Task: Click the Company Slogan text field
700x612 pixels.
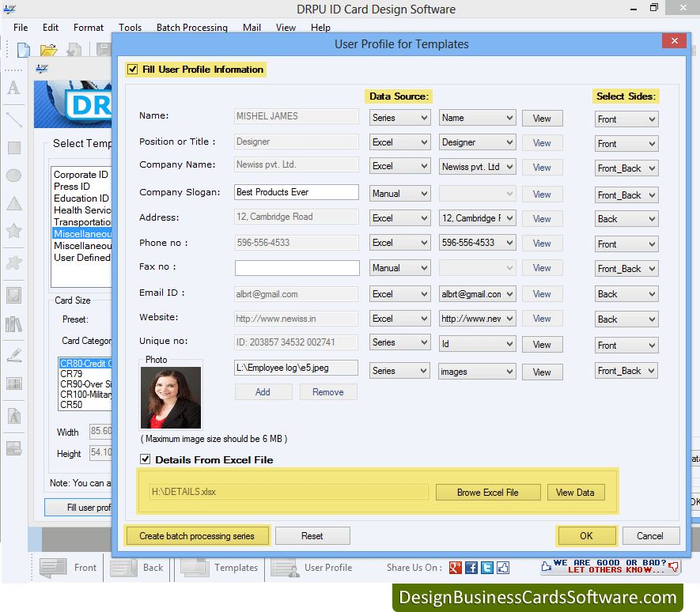Action: (x=297, y=192)
